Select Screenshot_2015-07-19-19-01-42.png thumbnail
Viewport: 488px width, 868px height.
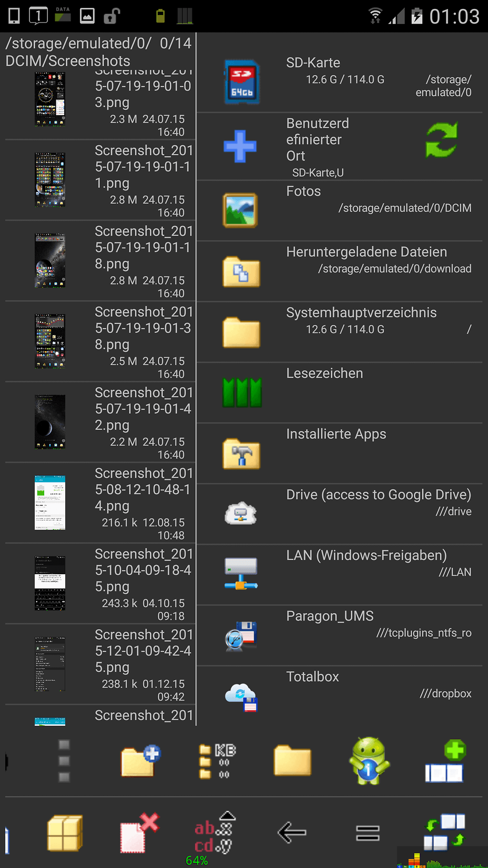pyautogui.click(x=50, y=422)
